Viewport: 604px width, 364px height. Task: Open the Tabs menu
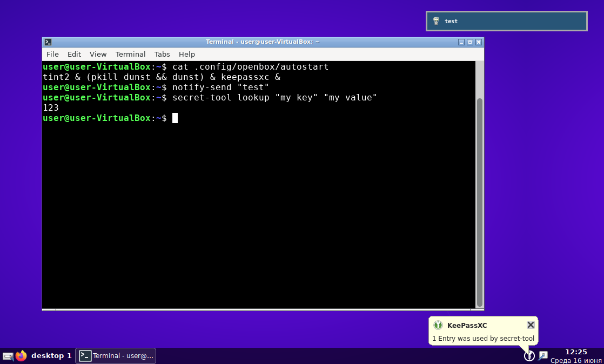tap(162, 54)
